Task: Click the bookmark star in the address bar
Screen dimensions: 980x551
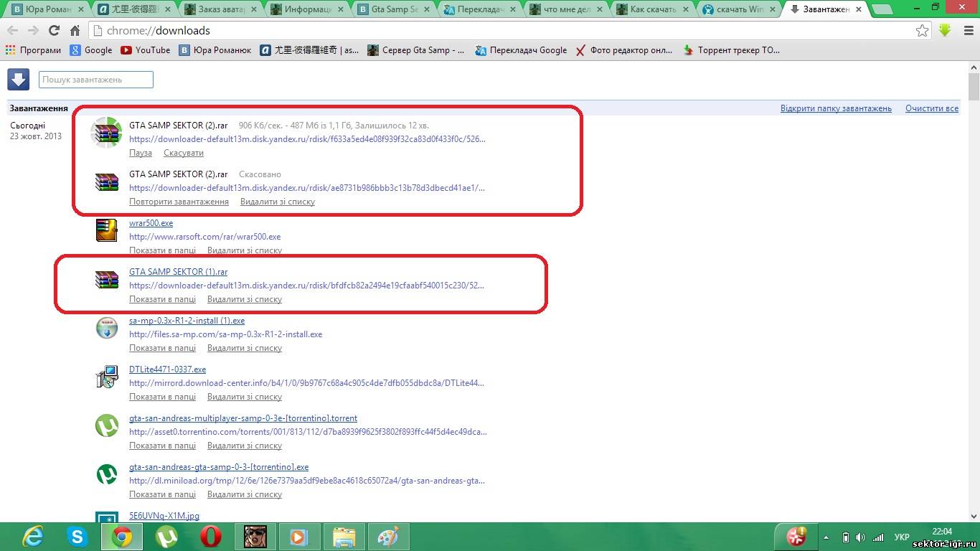Action: point(922,31)
